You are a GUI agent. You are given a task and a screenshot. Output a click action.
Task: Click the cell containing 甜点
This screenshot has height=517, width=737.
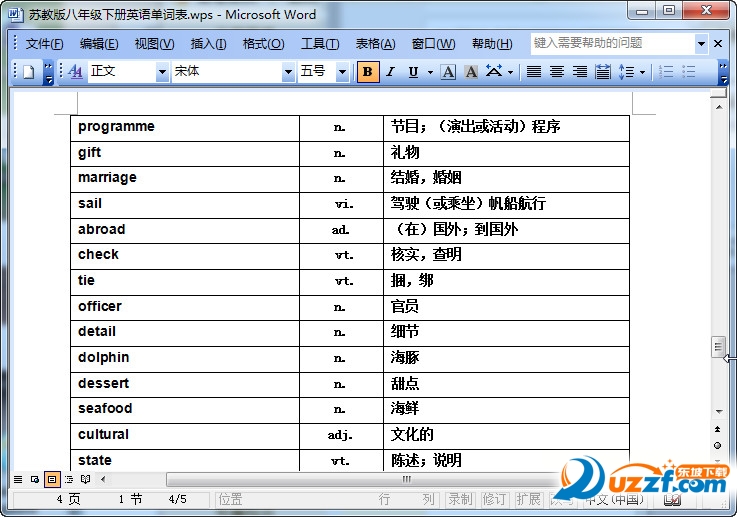tap(506, 384)
